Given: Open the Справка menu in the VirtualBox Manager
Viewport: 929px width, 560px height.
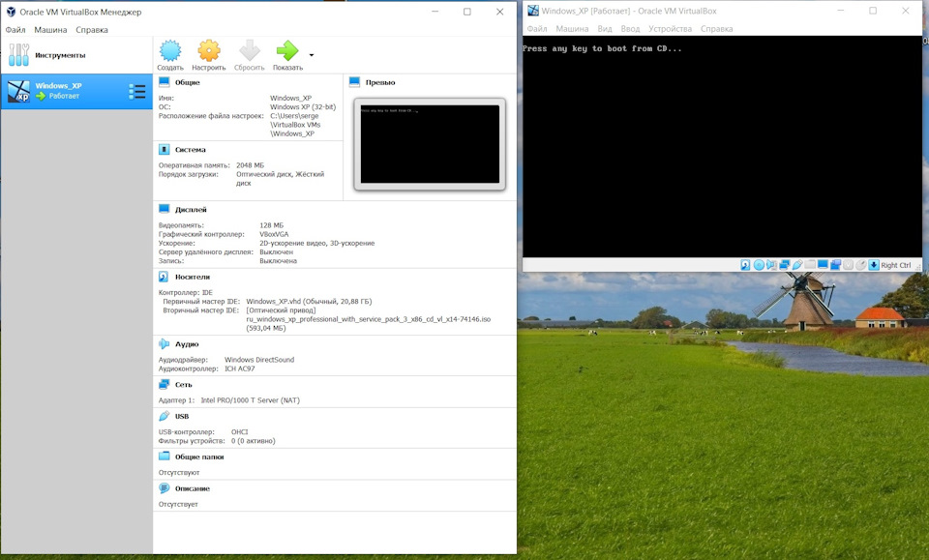Looking at the screenshot, I should [x=92, y=30].
